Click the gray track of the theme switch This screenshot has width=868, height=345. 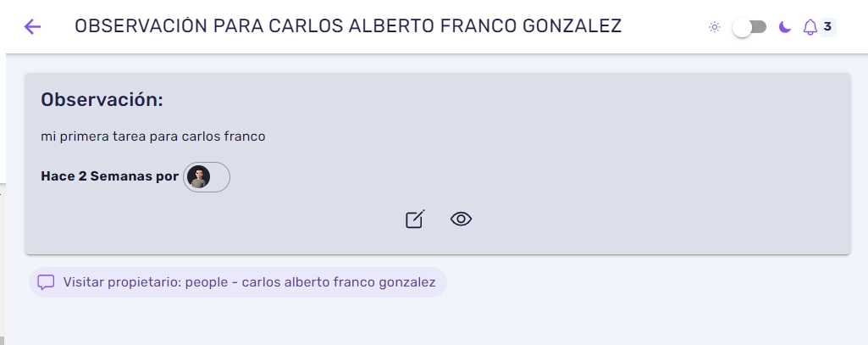click(759, 27)
